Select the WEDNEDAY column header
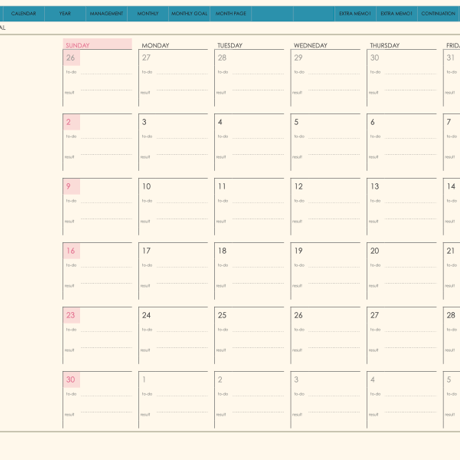This screenshot has width=460, height=460. [310, 45]
